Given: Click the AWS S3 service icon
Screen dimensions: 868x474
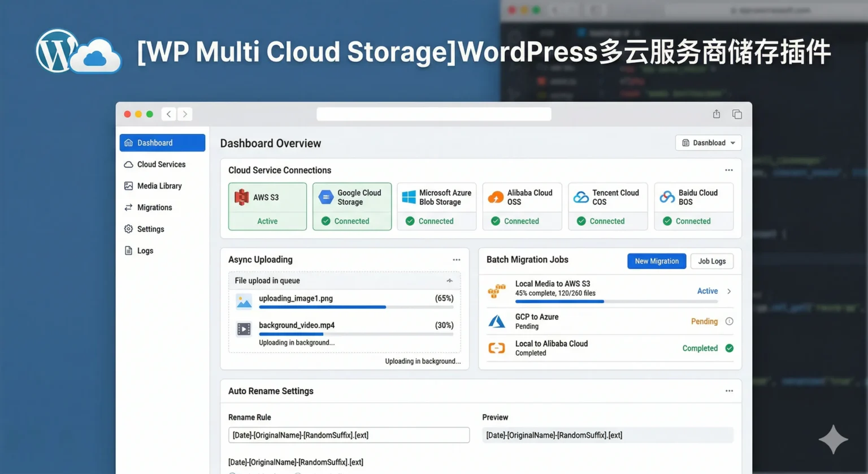Looking at the screenshot, I should coord(243,197).
